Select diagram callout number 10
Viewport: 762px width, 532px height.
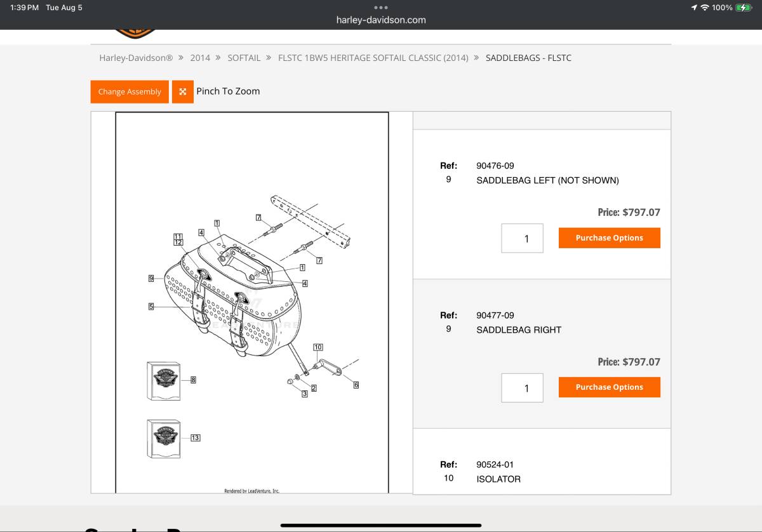click(318, 347)
